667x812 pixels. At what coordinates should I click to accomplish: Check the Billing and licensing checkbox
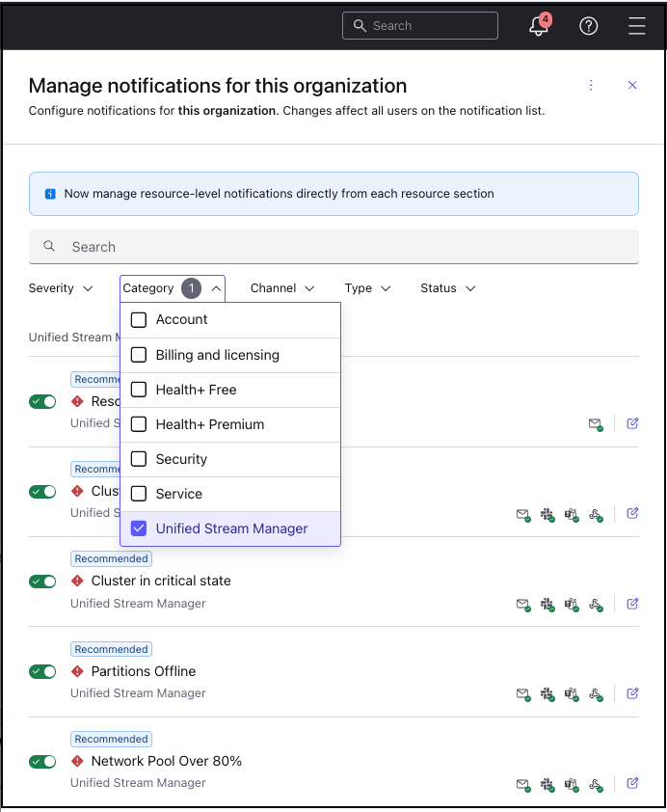[139, 355]
